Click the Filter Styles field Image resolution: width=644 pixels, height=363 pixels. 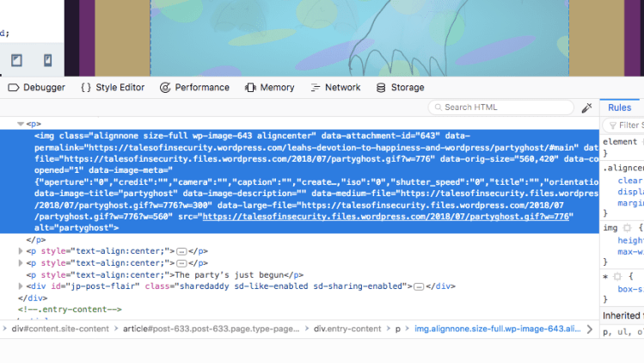click(624, 126)
